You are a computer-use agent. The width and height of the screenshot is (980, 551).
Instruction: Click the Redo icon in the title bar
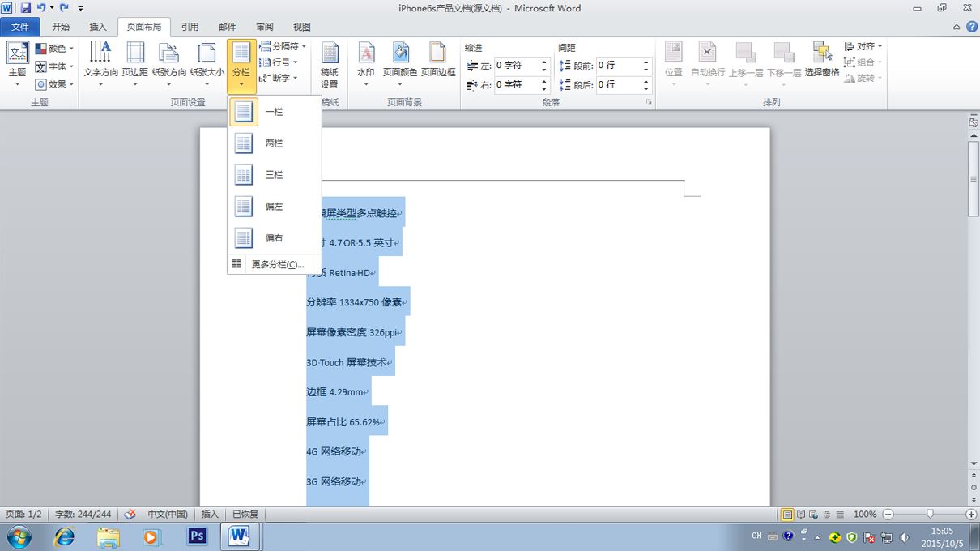pos(63,8)
